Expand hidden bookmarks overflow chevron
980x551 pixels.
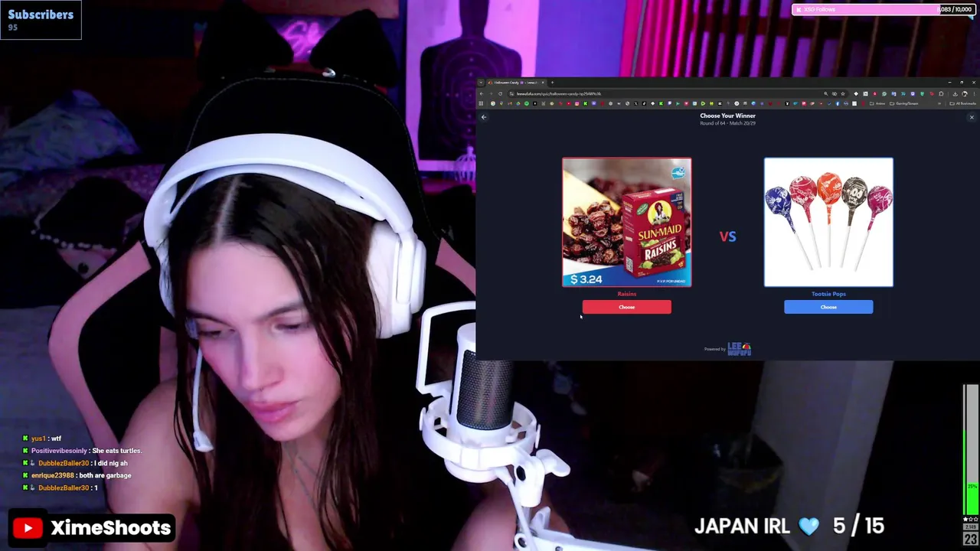[939, 103]
